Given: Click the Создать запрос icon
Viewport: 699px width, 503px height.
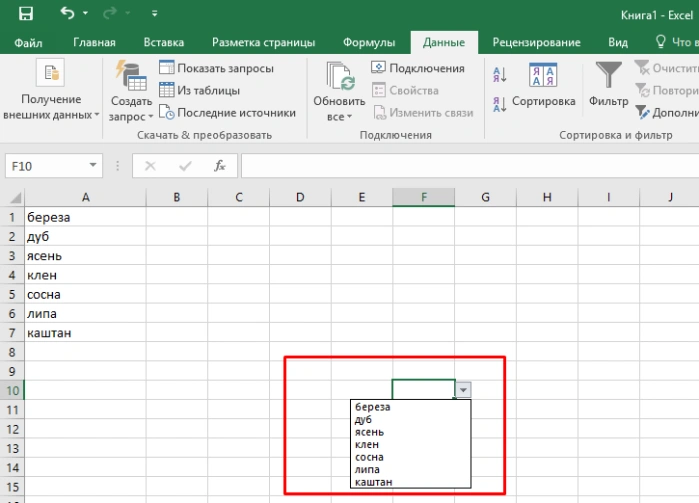Looking at the screenshot, I should (131, 76).
